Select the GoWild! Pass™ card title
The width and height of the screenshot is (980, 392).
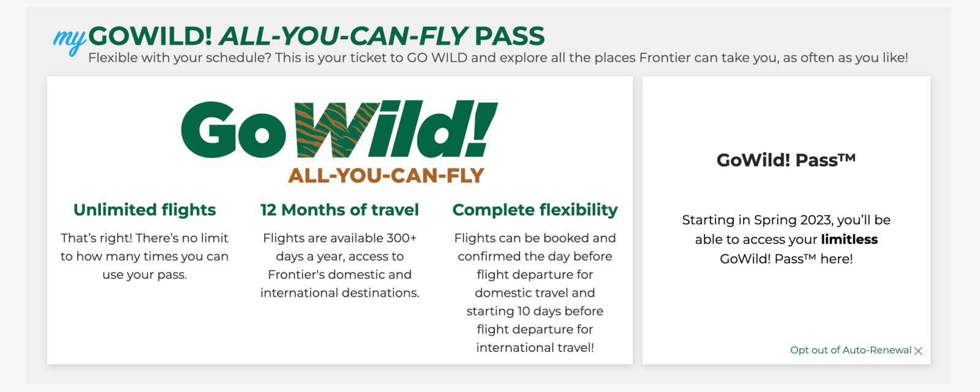[786, 158]
